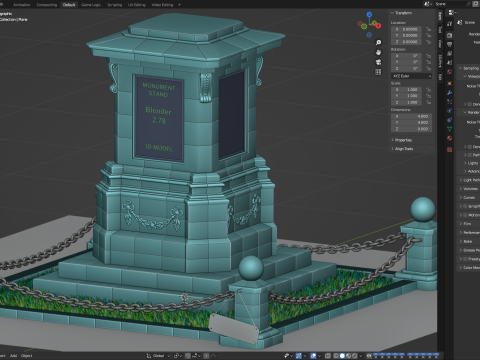Screen dimensions: 480x360
Task: Switch to the UV Editing workspace tab
Action: click(137, 5)
